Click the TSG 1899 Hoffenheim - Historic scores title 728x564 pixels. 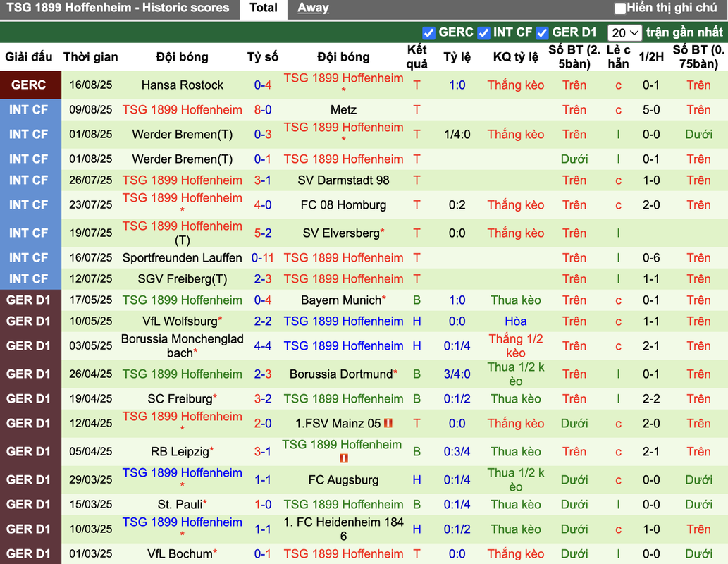coord(118,8)
